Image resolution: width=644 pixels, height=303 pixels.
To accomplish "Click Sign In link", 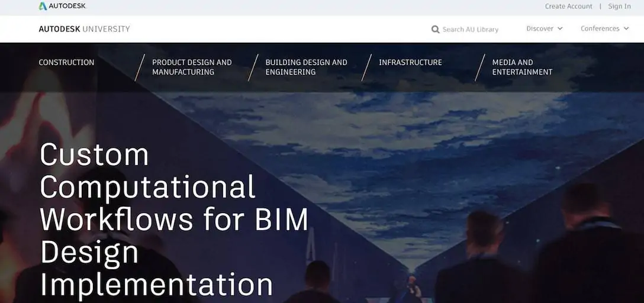I will [x=619, y=6].
